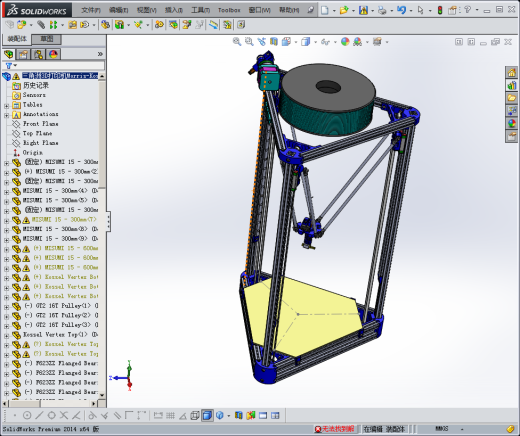The image size is (520, 436).
Task: Select the Front Plane item
Action: click(x=40, y=124)
